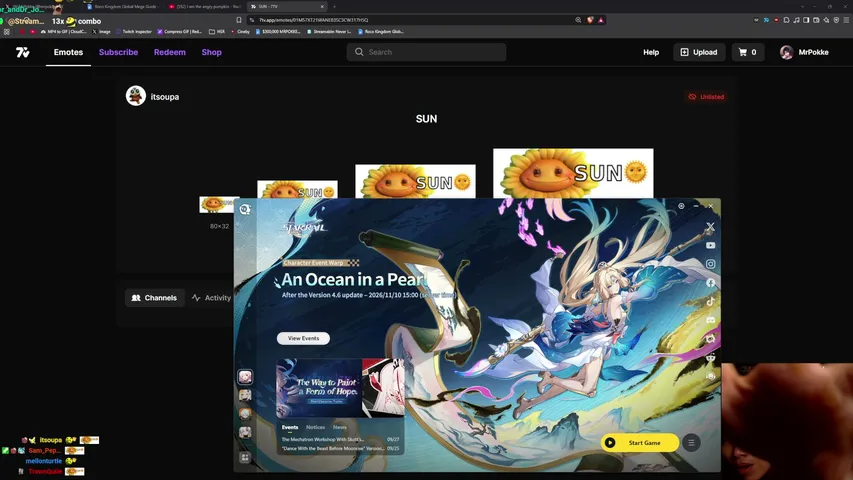Open launcher settings gear icon
Viewport: 853px width, 480px height.
tap(681, 206)
